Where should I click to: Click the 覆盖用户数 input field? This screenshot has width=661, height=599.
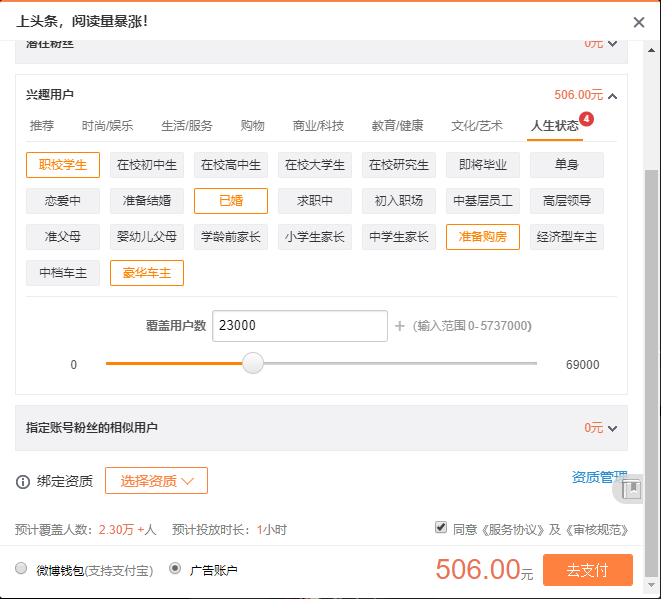click(300, 326)
